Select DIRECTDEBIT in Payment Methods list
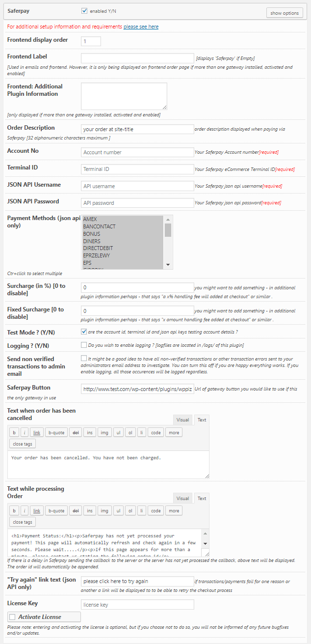This screenshot has width=311, height=644. 123,249
